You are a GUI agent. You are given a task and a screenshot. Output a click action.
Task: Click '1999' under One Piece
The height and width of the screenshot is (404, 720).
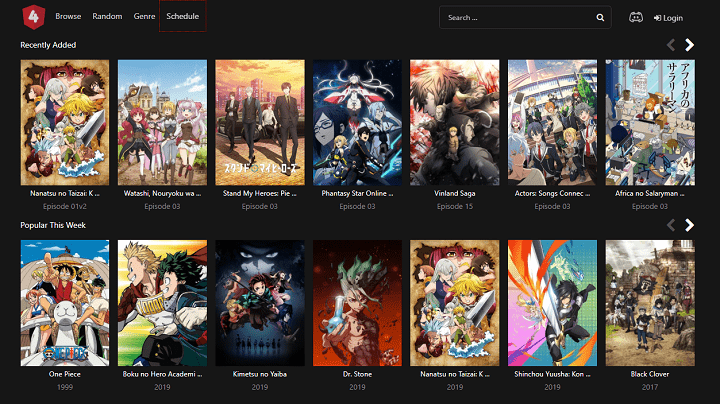(65, 387)
